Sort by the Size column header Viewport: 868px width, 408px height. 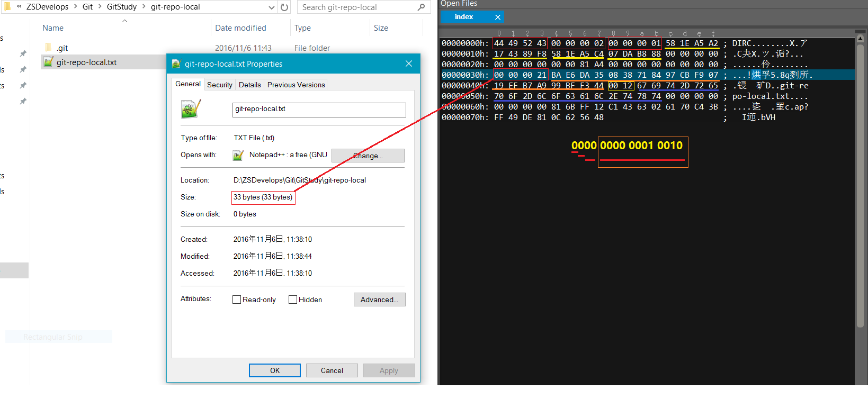click(x=381, y=28)
